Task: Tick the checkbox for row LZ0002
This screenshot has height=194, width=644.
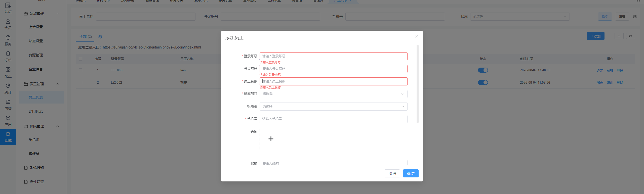Action: 80,82
